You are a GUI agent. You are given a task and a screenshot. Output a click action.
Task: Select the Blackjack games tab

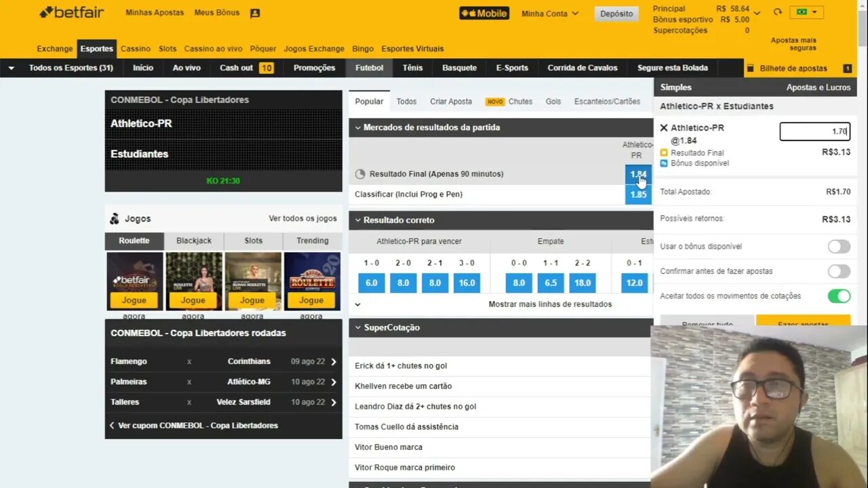click(194, 241)
